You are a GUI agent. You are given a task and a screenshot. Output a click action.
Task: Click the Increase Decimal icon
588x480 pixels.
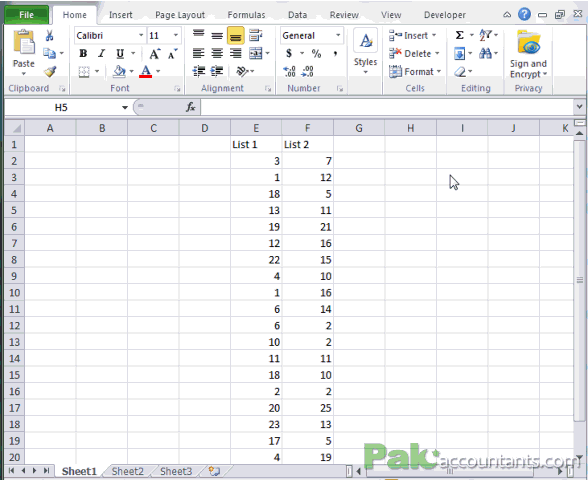click(289, 71)
